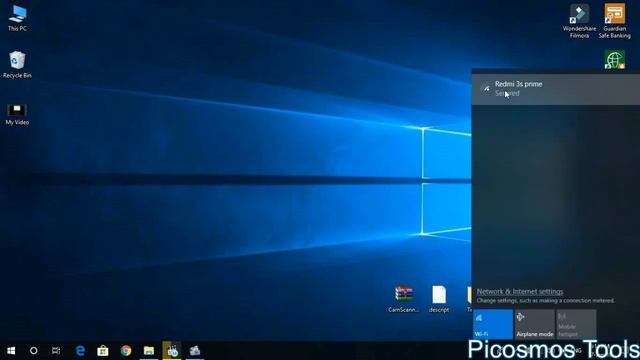Viewport: 640px width, 360px height.
Task: Toggle Airplane mode tile
Action: tap(535, 324)
